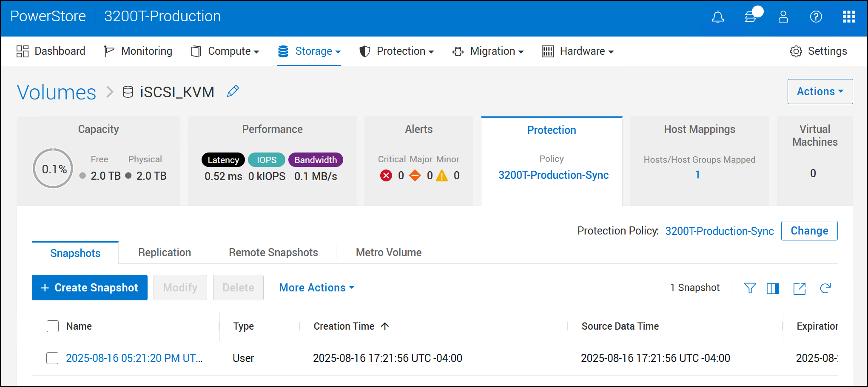Open the apps grid icon
The image size is (868, 387).
849,17
